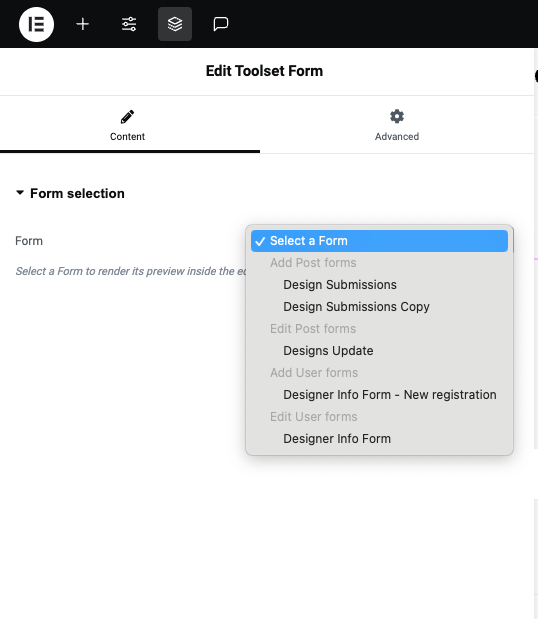Click the gear icon above Advanced
The image size is (538, 619).
tap(397, 116)
